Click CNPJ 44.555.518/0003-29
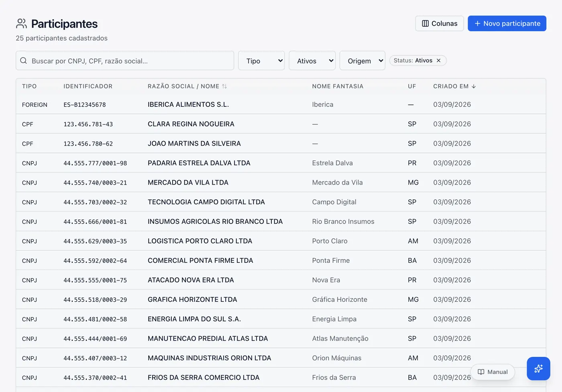The height and width of the screenshot is (392, 562). click(x=95, y=300)
